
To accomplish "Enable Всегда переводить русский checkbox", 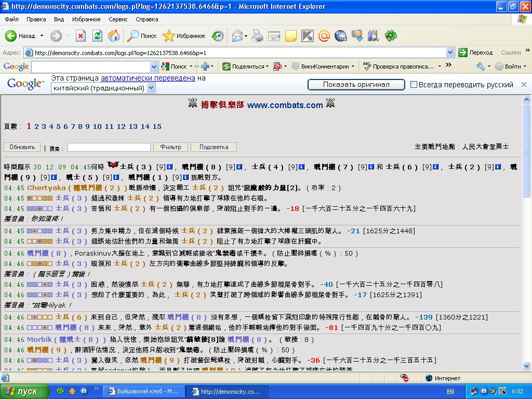I will pyautogui.click(x=414, y=85).
